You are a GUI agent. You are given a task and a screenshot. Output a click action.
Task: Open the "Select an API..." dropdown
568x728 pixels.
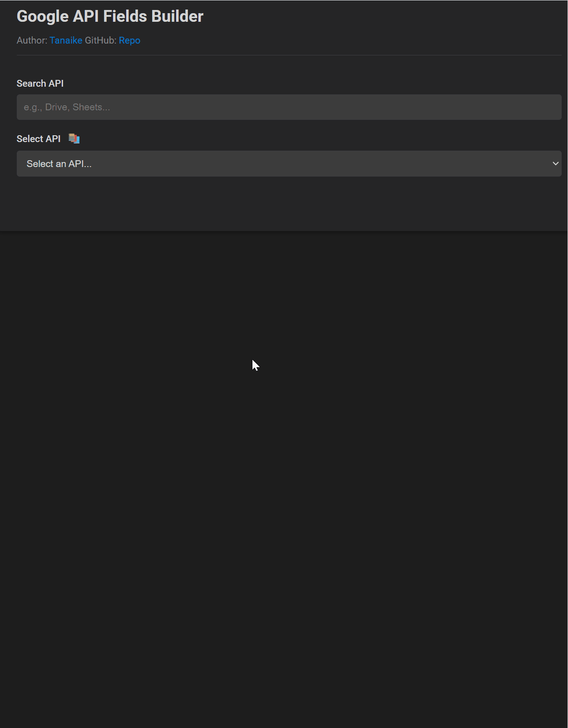pyautogui.click(x=289, y=163)
